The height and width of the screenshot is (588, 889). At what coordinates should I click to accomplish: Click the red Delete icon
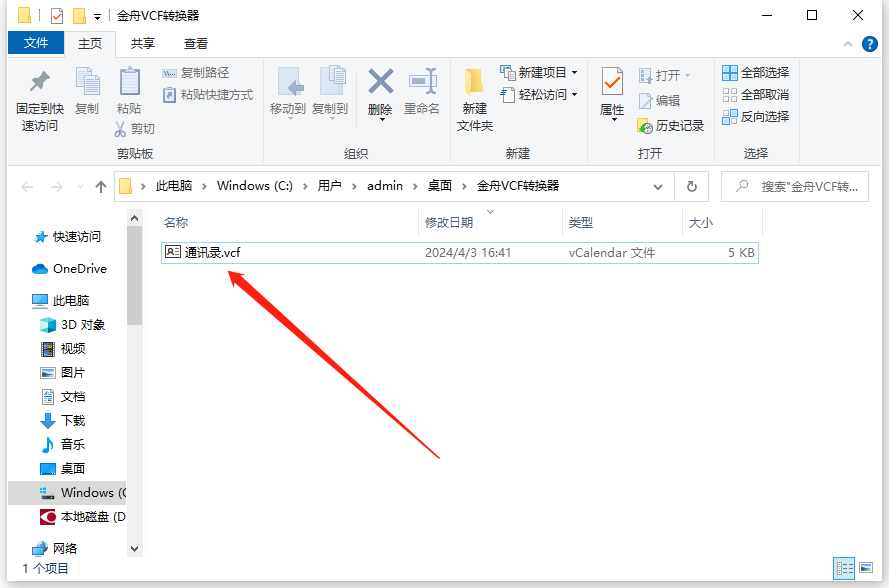pos(380,82)
